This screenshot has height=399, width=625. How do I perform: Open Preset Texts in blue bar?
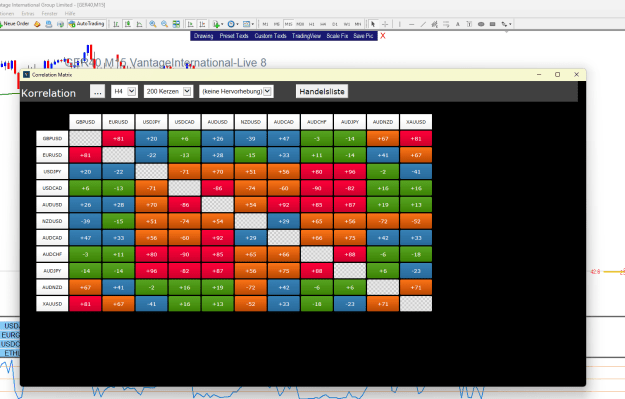(x=234, y=36)
